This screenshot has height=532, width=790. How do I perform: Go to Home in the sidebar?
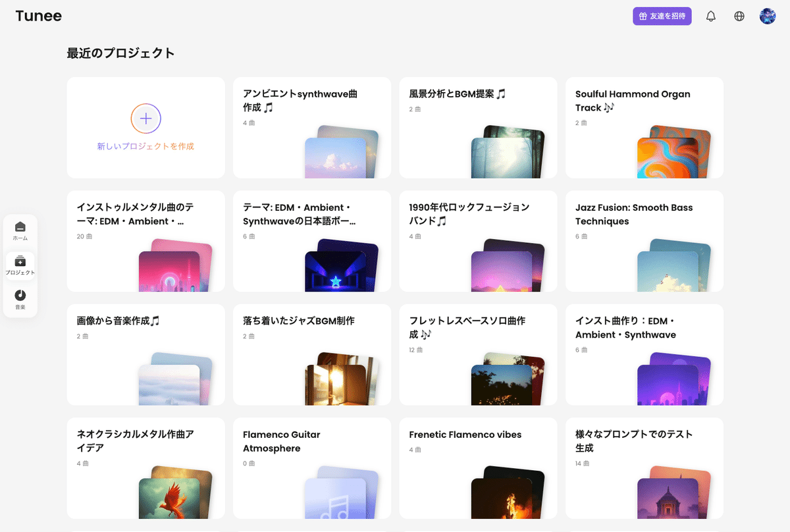[20, 230]
